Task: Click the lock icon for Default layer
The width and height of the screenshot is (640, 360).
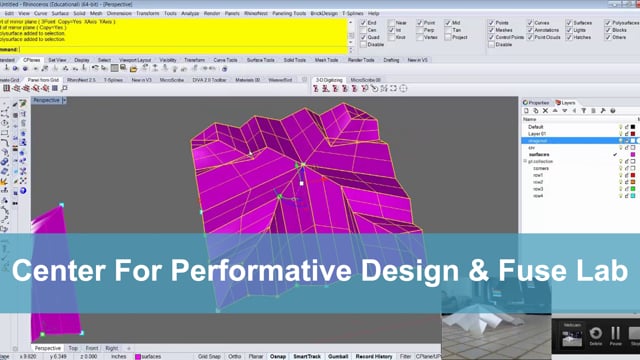Action: pos(627,127)
